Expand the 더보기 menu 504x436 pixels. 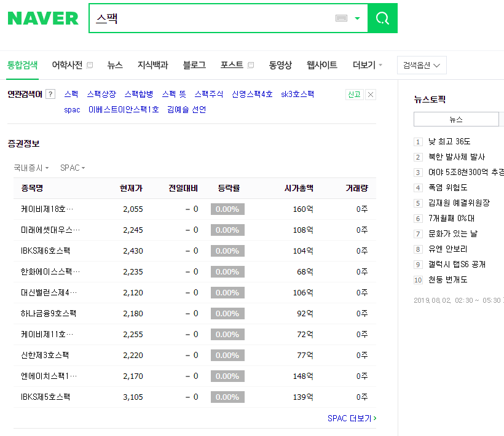368,65
